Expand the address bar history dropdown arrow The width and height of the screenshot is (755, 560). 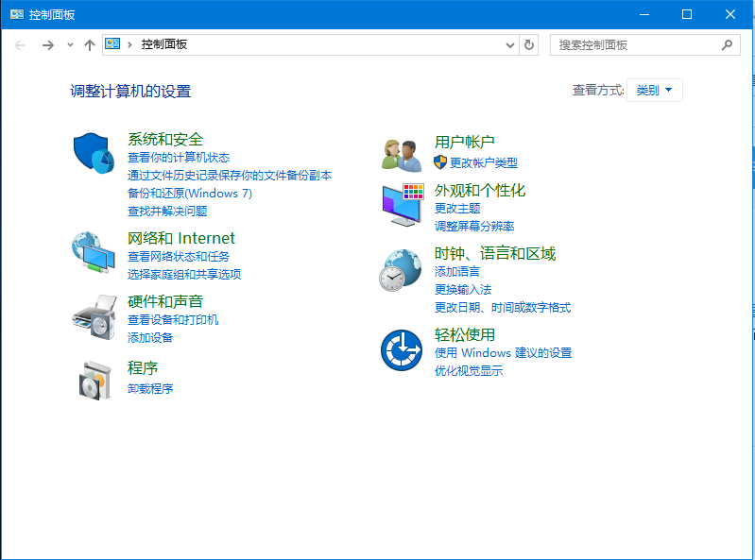[x=510, y=44]
